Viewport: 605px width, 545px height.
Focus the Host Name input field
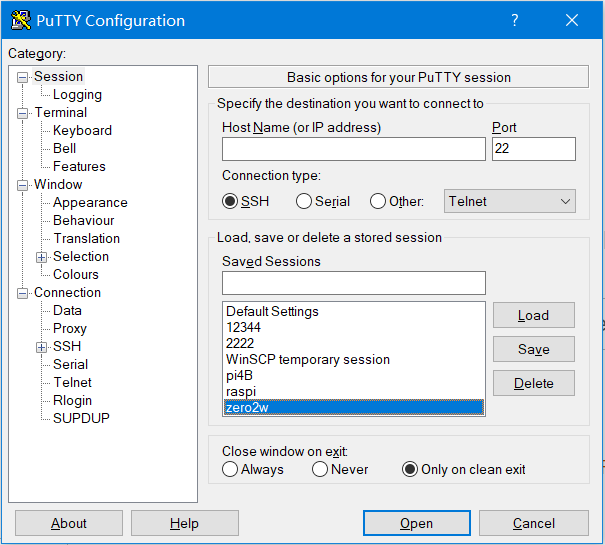(x=353, y=149)
